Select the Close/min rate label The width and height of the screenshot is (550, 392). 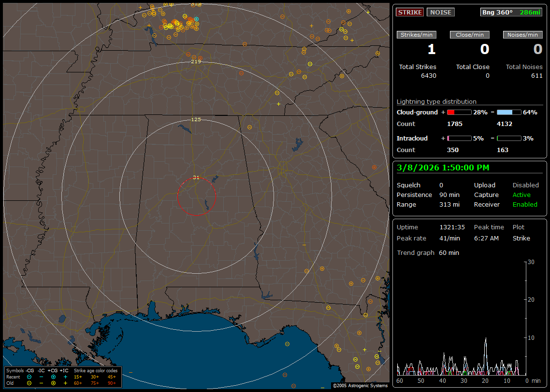click(470, 35)
